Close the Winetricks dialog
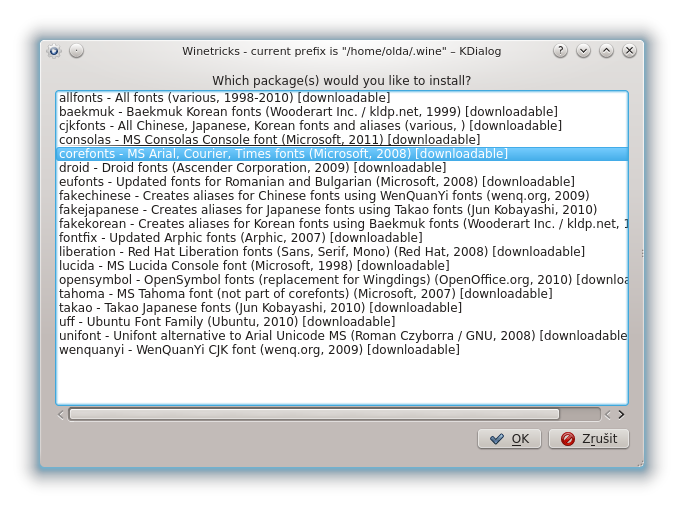684x507 pixels. [629, 51]
